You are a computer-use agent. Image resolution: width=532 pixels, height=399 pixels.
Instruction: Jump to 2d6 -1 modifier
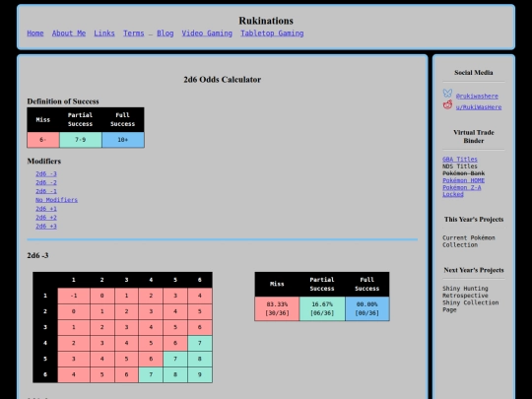pyautogui.click(x=46, y=191)
